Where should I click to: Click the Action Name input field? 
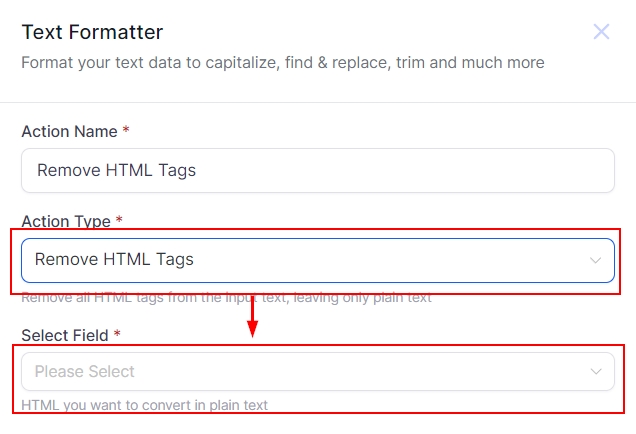(317, 170)
